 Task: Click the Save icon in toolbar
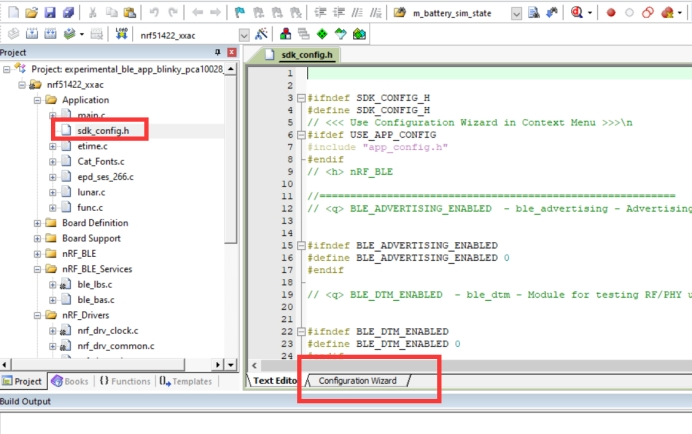(49, 13)
